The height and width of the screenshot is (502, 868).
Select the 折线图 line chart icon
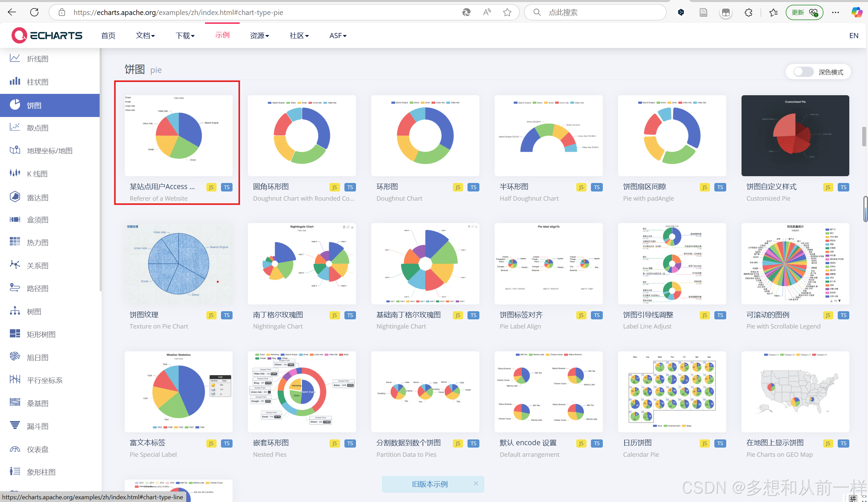[x=15, y=58]
